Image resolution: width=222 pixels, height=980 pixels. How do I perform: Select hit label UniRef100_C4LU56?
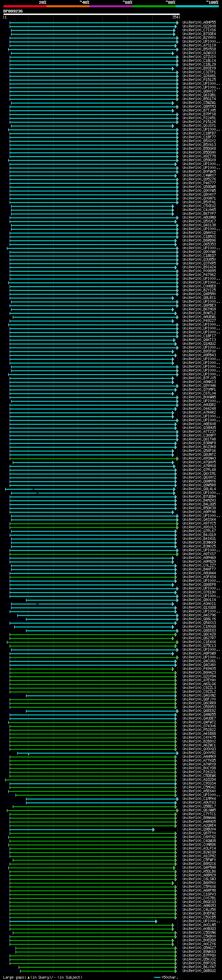pos(199,909)
